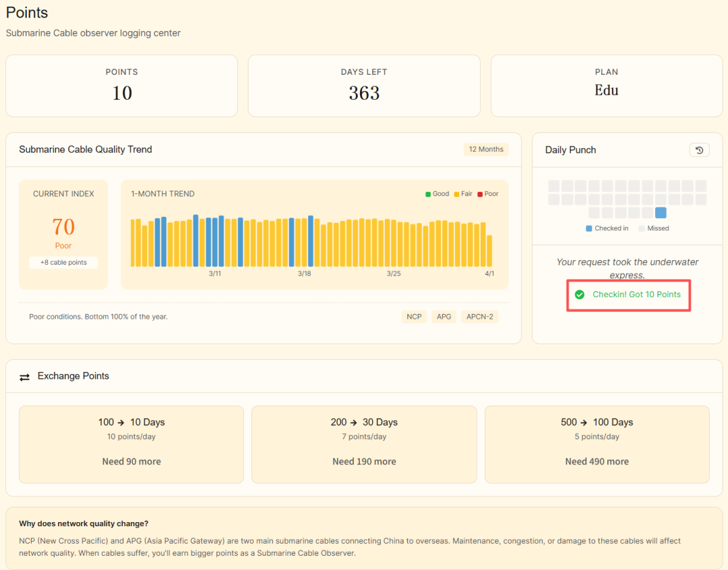Screen dimensions: 728x570
Task: Select the 12 Months trend range
Action: [486, 150]
